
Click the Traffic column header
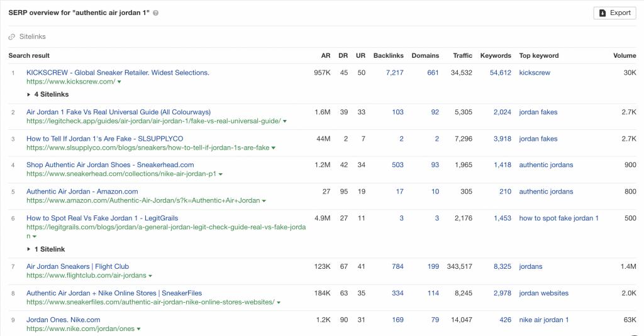coord(462,56)
